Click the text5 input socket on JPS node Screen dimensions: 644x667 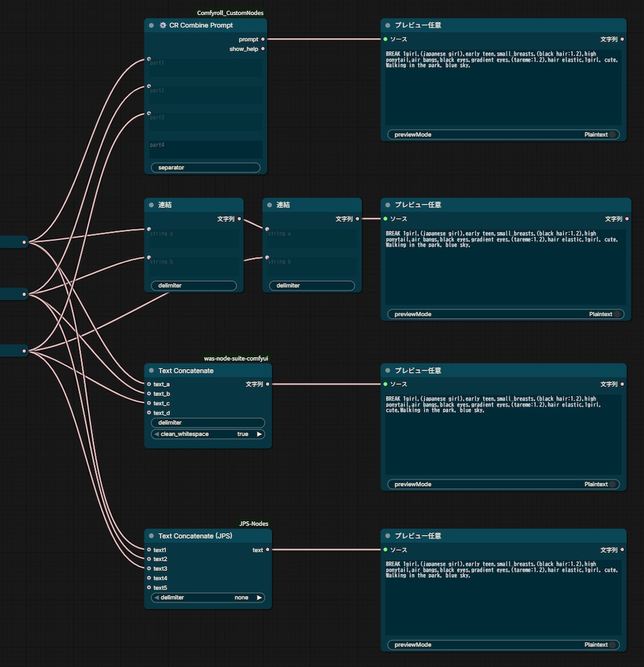coord(149,587)
